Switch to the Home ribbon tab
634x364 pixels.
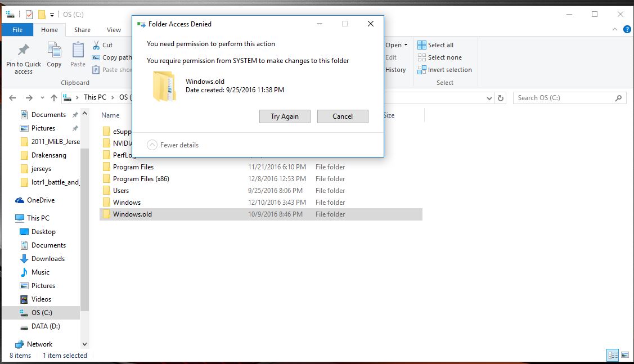point(50,30)
